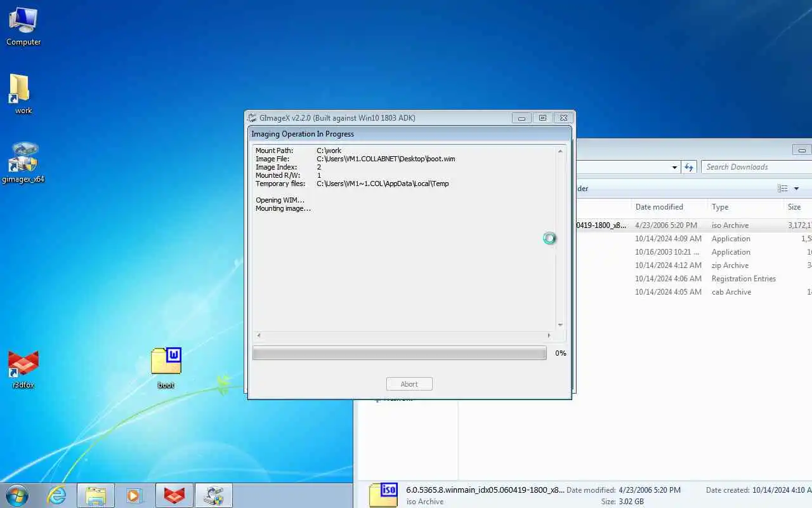Click the 3.02 GB size in details pane
Image resolution: width=812 pixels, height=508 pixels.
click(x=631, y=502)
